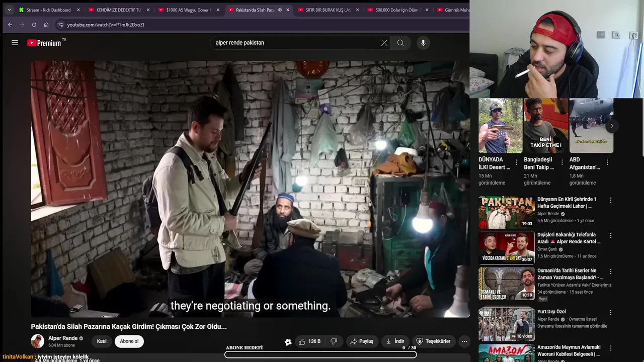Open Amazon'da Maymun Avlamak video title
644x362 pixels.
(x=569, y=350)
